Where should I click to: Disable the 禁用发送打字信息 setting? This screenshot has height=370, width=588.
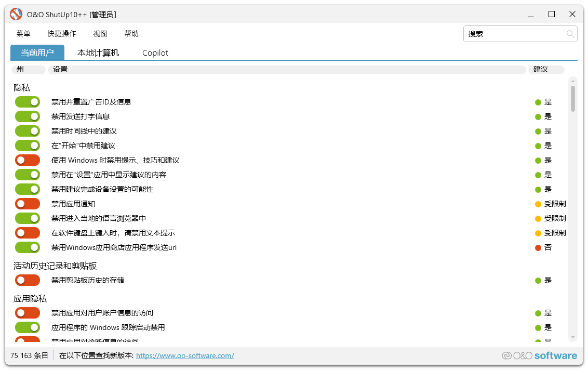pos(27,116)
